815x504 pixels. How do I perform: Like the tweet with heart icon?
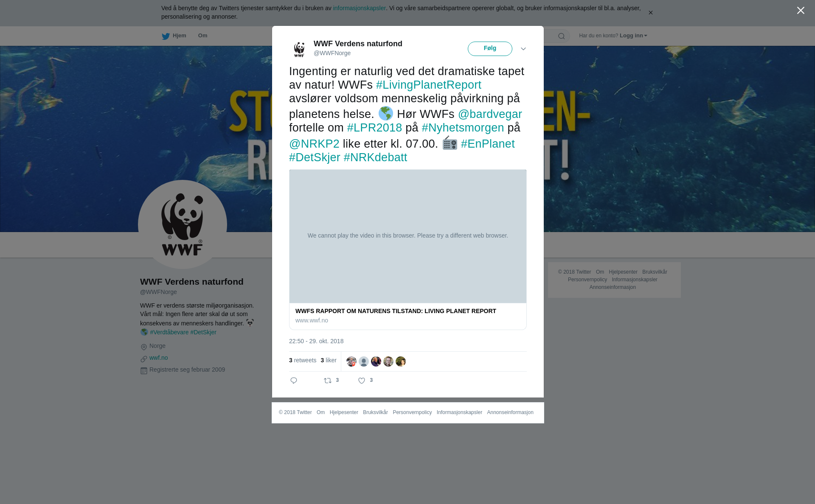362,381
